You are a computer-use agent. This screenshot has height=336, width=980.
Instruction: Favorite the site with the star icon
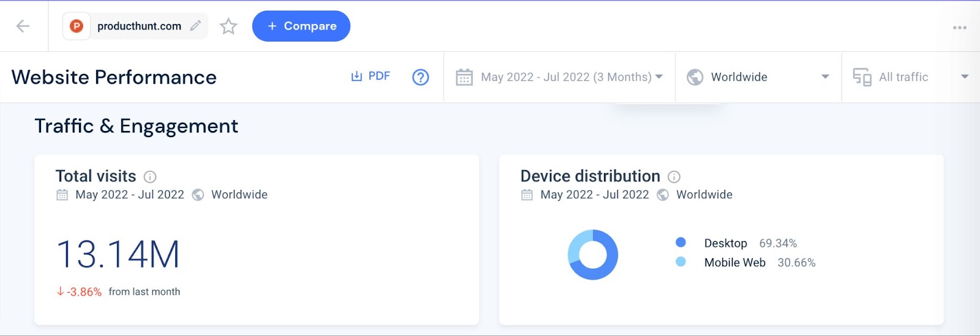(228, 26)
